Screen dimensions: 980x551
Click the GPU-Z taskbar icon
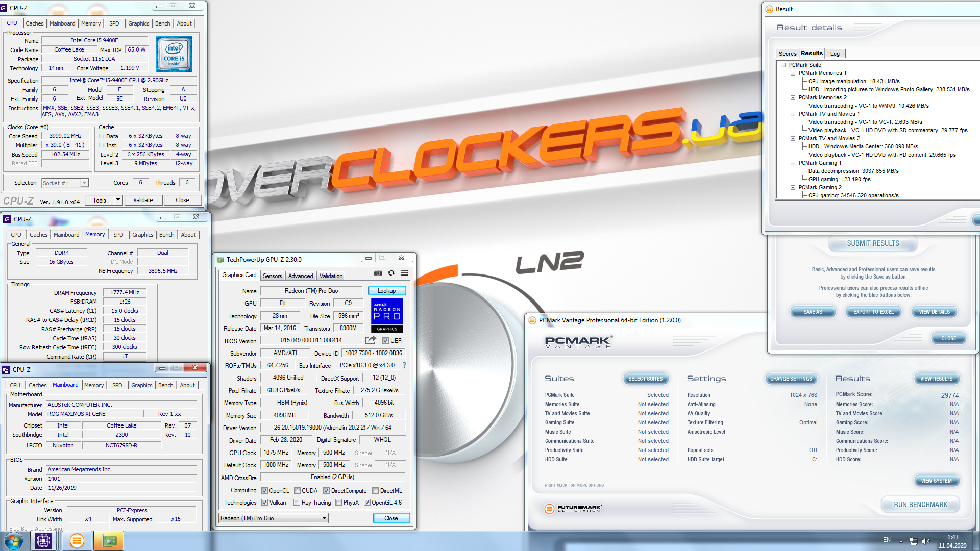(x=109, y=541)
